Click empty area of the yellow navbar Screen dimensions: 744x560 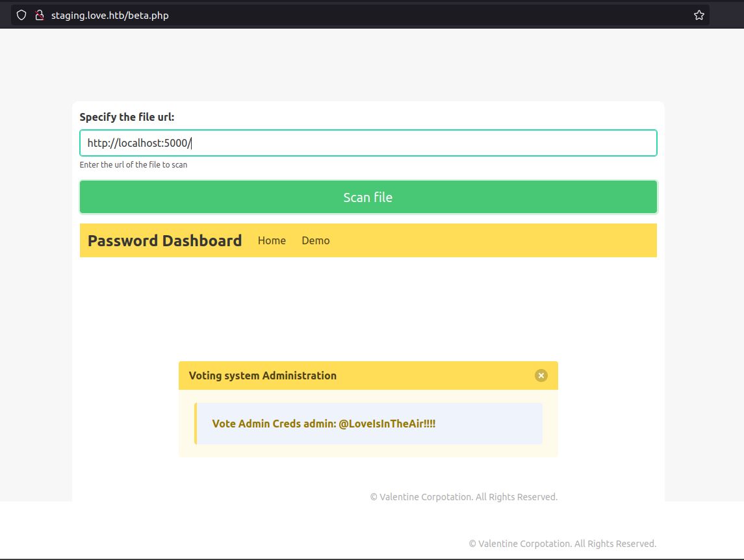click(494, 240)
